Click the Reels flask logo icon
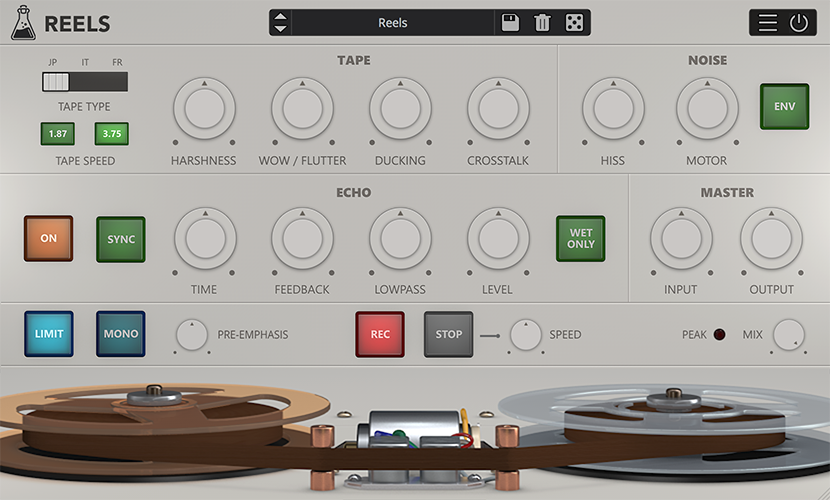The image size is (830, 500). pos(24,23)
